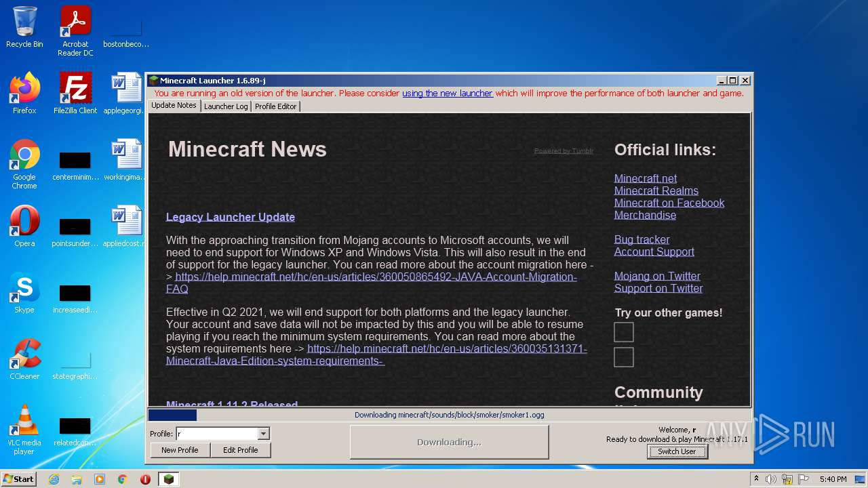Open Windows Explorer folder in taskbar

(x=77, y=479)
